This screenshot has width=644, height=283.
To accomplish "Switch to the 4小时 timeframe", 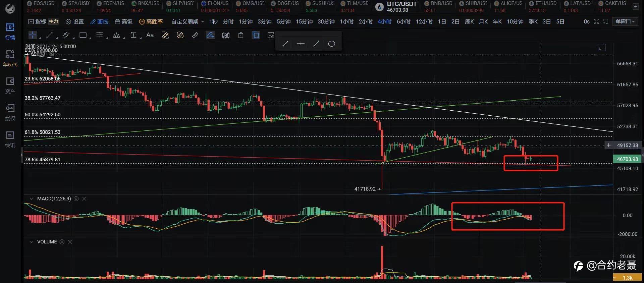I will pos(384,21).
